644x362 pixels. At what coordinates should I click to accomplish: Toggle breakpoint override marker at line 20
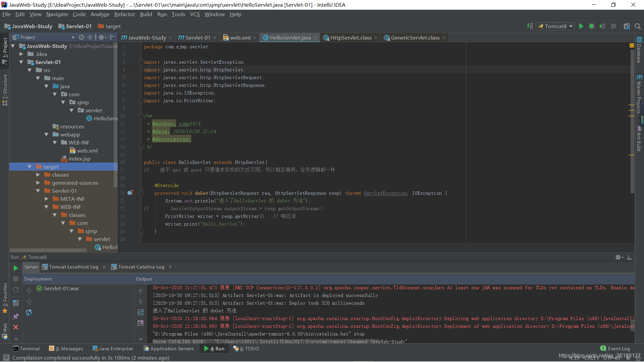(x=130, y=193)
